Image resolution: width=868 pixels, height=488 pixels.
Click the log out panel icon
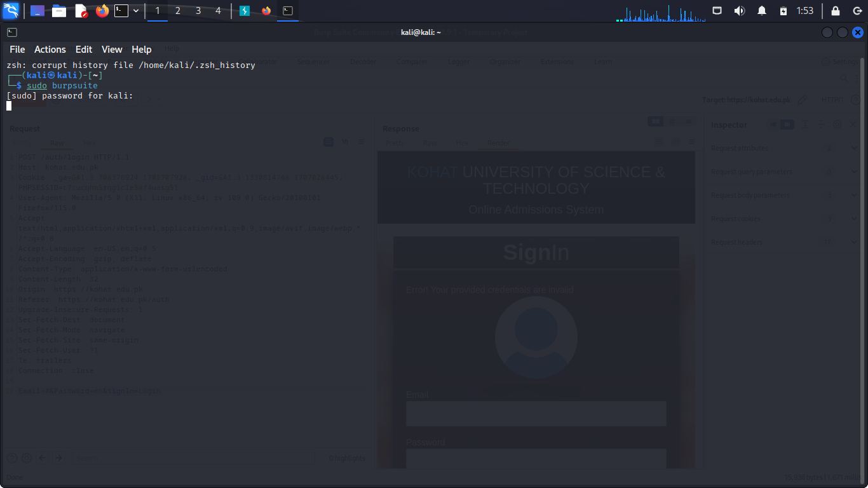point(857,11)
